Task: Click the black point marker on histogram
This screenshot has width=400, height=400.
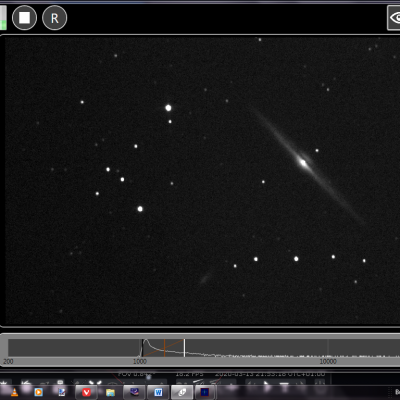Action: click(142, 348)
